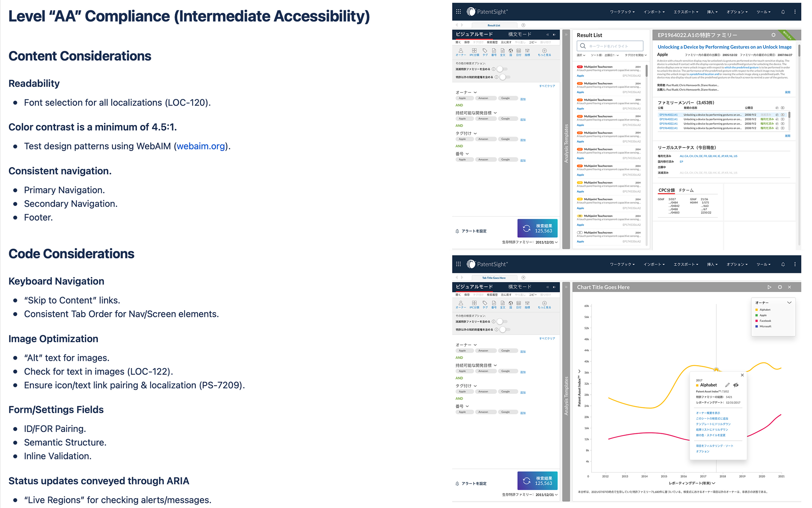Open settings gear of EP1964022.A1 family panel
Viewport: 812px width, 508px height.
(774, 35)
